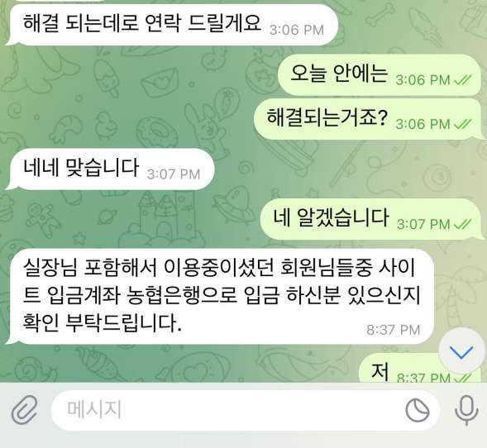Click read checkmarks on 네 알겠습니다

(x=462, y=224)
